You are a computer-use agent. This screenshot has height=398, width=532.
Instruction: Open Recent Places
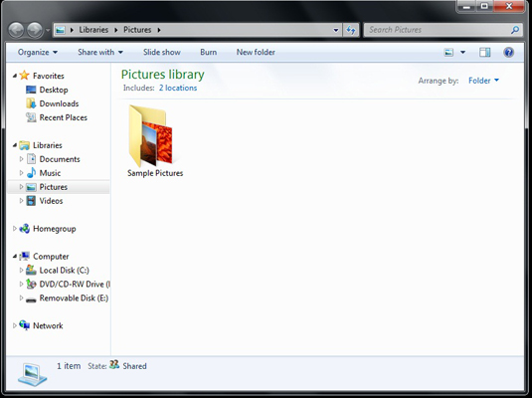63,117
